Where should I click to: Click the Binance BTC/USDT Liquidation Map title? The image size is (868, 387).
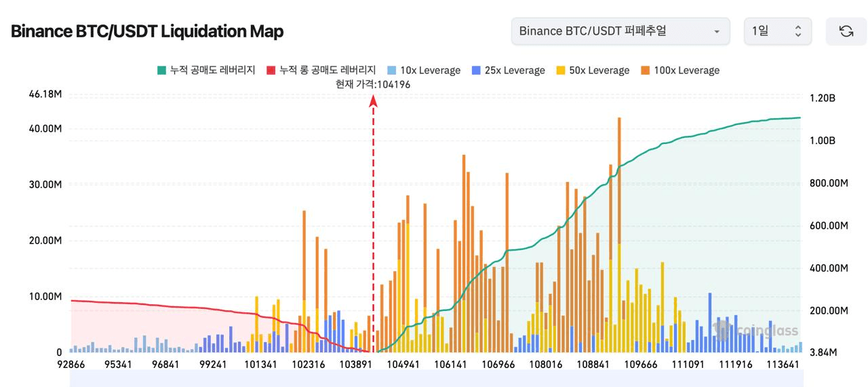click(147, 31)
